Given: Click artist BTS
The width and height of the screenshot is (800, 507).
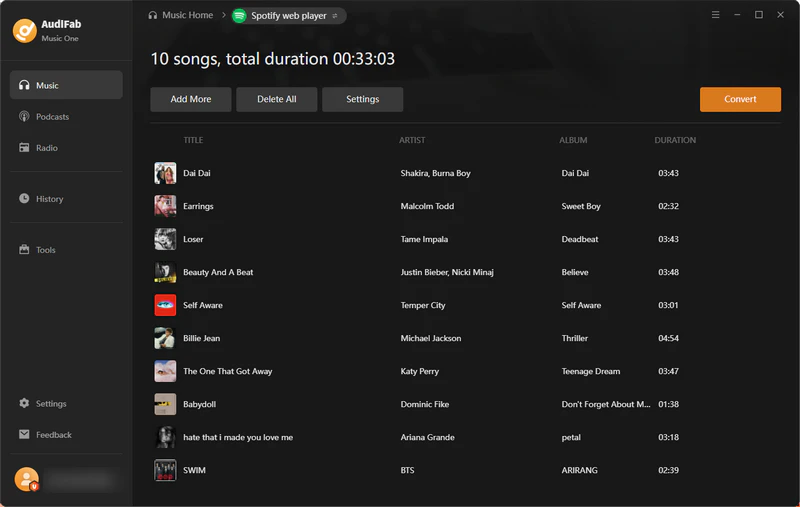Looking at the screenshot, I should pos(408,470).
